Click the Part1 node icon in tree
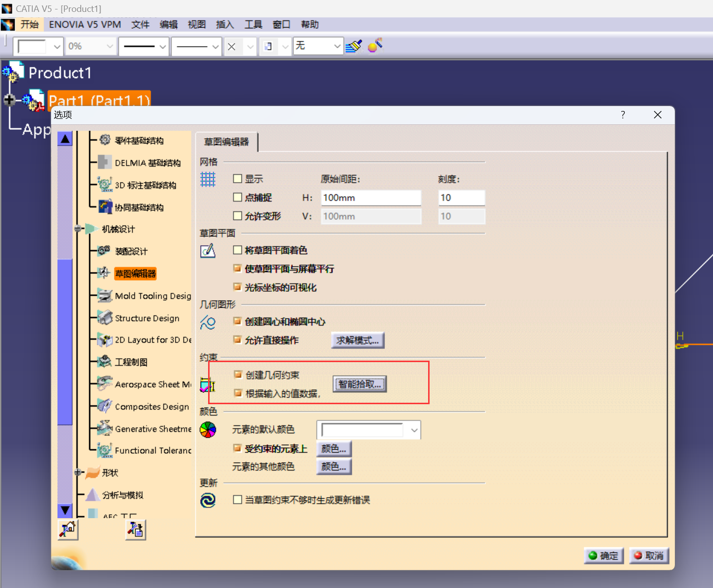Viewport: 713px width, 588px height. point(34,100)
